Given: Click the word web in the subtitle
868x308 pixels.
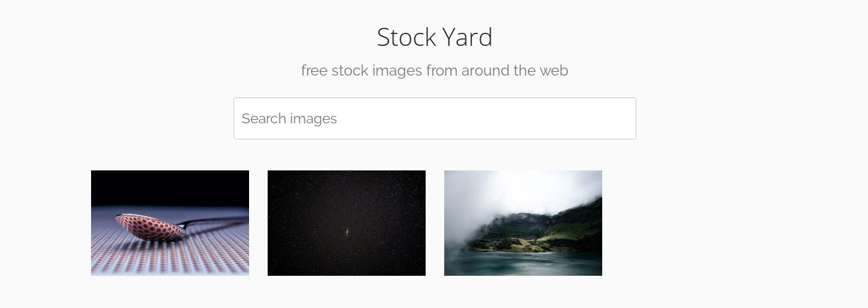Looking at the screenshot, I should (555, 71).
